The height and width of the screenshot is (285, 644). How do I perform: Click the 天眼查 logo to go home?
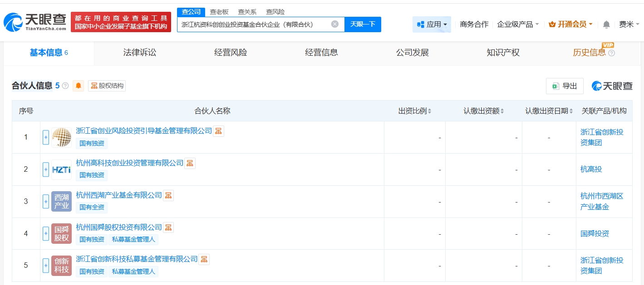pos(34,22)
